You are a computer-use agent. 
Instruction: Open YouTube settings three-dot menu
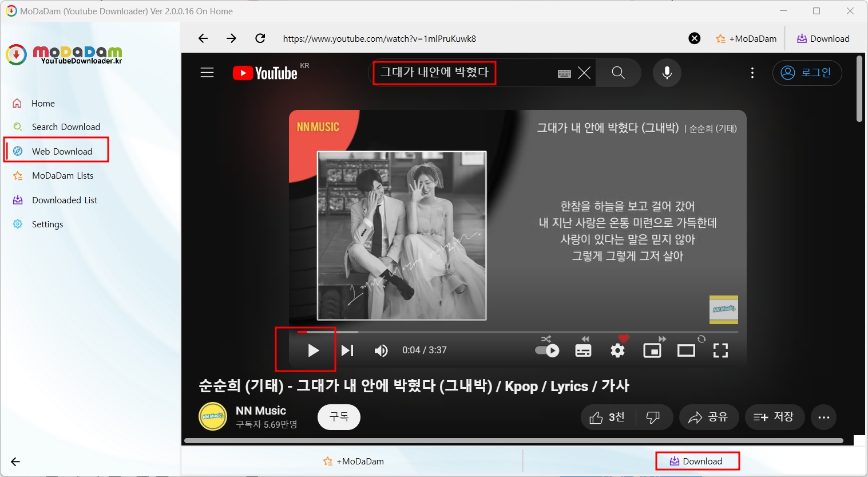(x=752, y=73)
